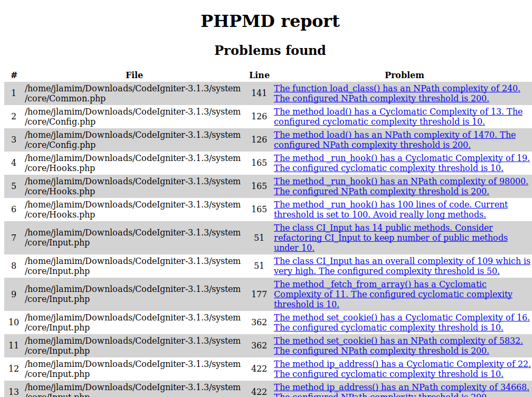Click line number 141 in row 1

pyautogui.click(x=259, y=93)
